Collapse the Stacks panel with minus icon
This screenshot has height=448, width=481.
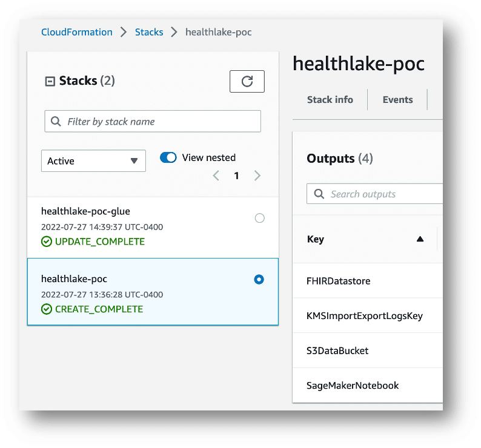(50, 81)
